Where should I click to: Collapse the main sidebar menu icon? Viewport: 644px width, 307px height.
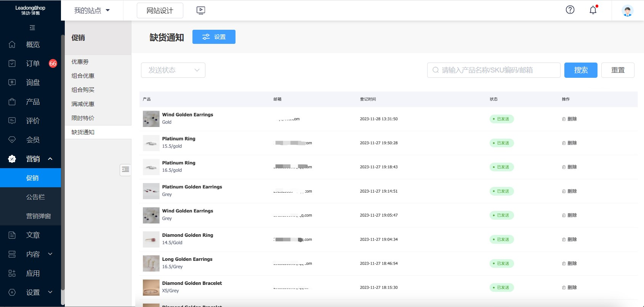click(32, 28)
